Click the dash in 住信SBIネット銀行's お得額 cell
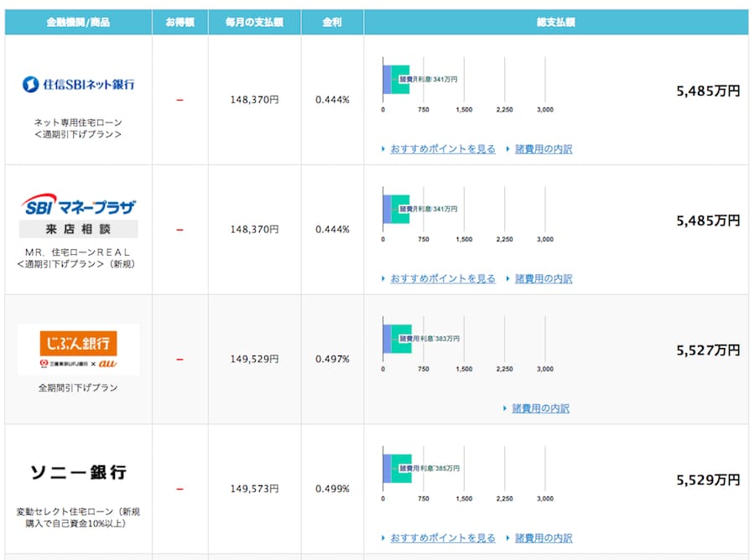This screenshot has width=755, height=560. click(178, 99)
